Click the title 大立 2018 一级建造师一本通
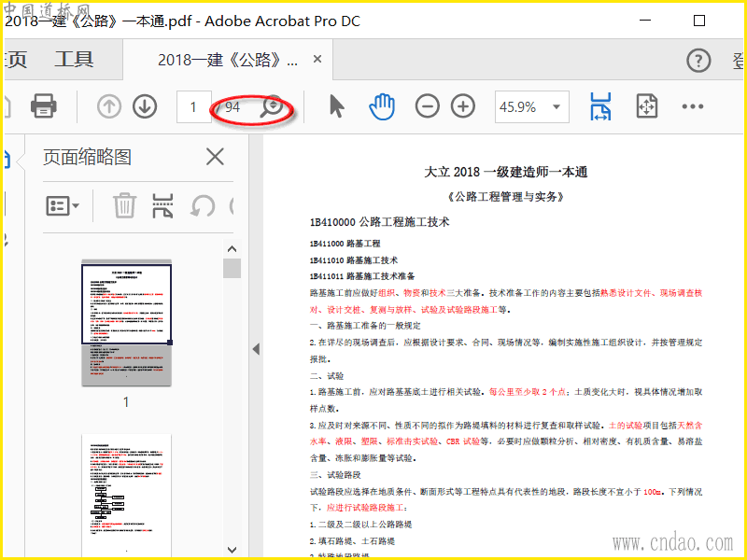This screenshot has width=747, height=560. tap(506, 172)
